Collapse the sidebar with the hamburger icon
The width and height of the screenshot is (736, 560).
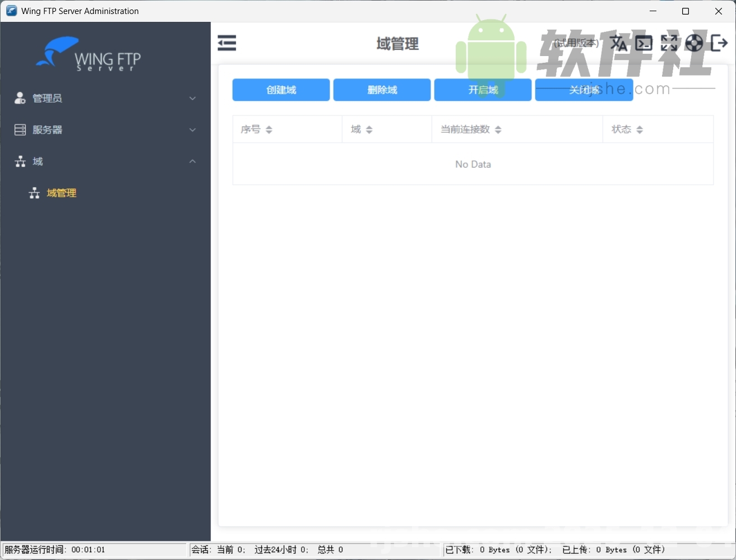click(226, 43)
